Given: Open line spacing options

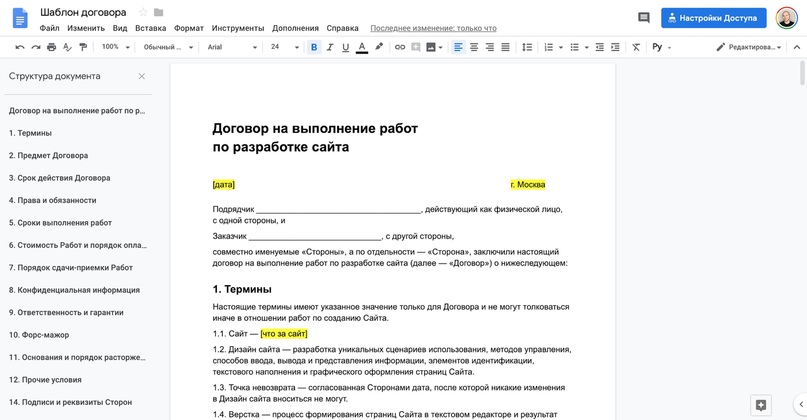Looking at the screenshot, I should pos(527,47).
